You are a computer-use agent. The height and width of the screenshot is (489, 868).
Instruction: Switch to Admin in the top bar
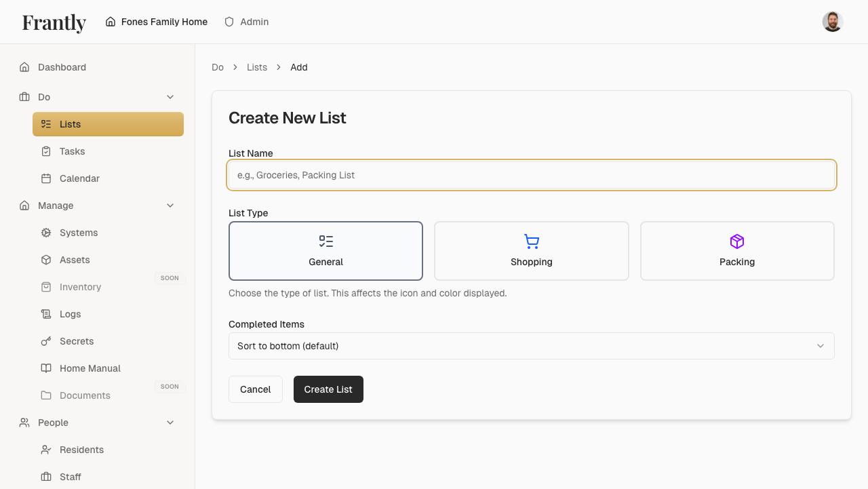click(x=246, y=21)
